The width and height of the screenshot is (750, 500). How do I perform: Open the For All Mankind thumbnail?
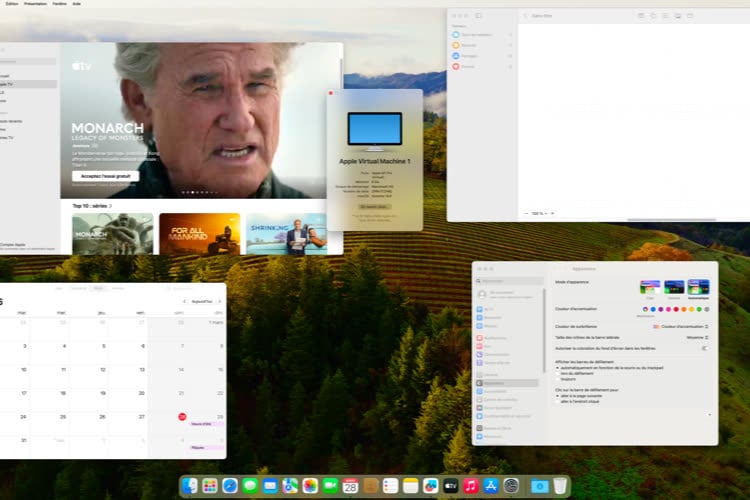(x=199, y=233)
